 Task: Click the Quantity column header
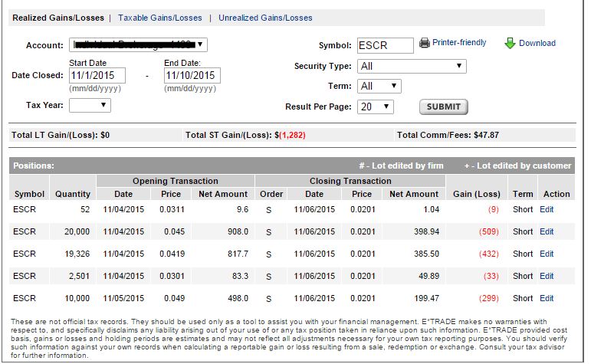pyautogui.click(x=73, y=194)
